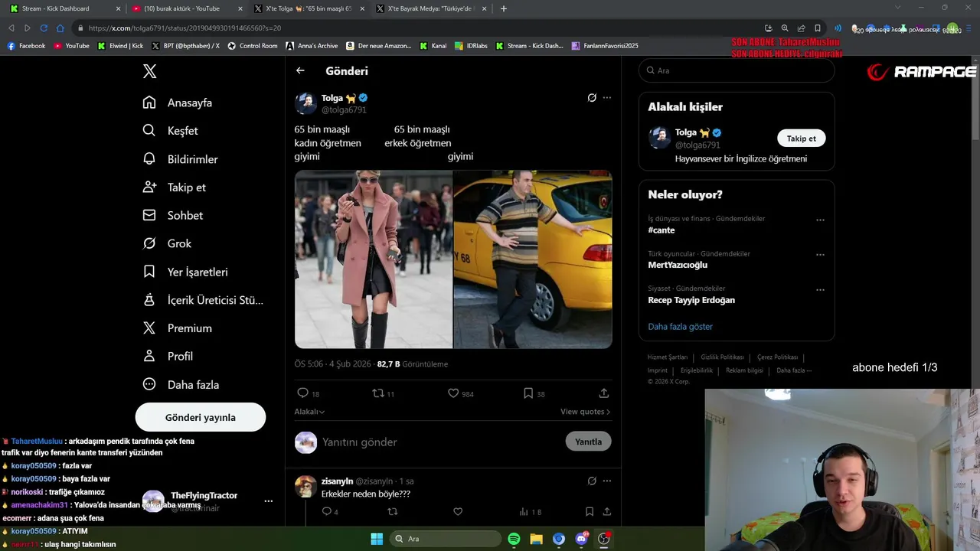Open İçerik Üreticisi Stüdyosu

203,300
